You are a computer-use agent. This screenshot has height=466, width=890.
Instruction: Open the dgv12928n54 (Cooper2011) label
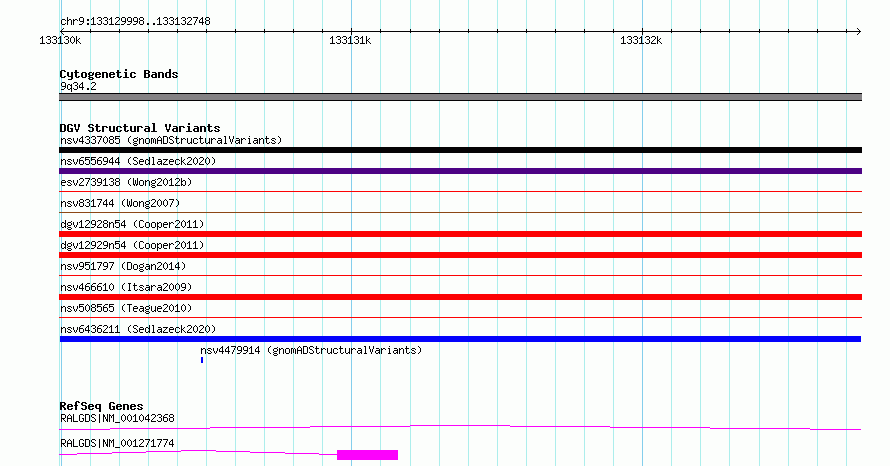(x=132, y=224)
